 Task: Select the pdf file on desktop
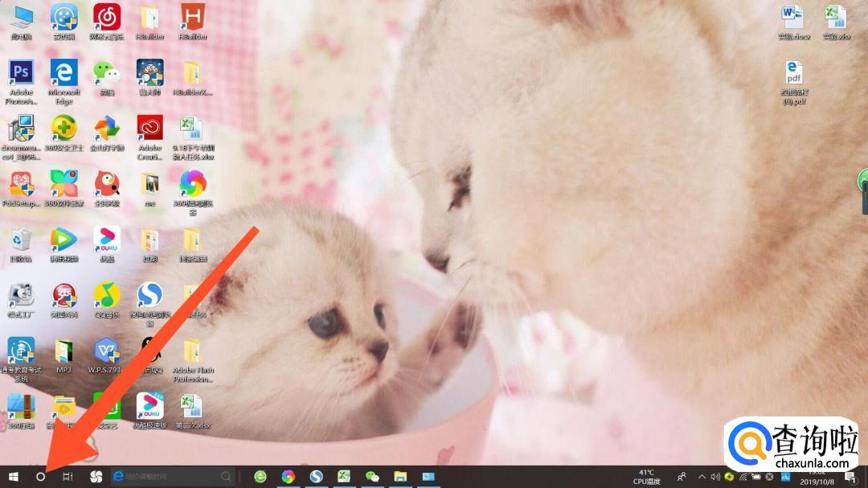794,82
